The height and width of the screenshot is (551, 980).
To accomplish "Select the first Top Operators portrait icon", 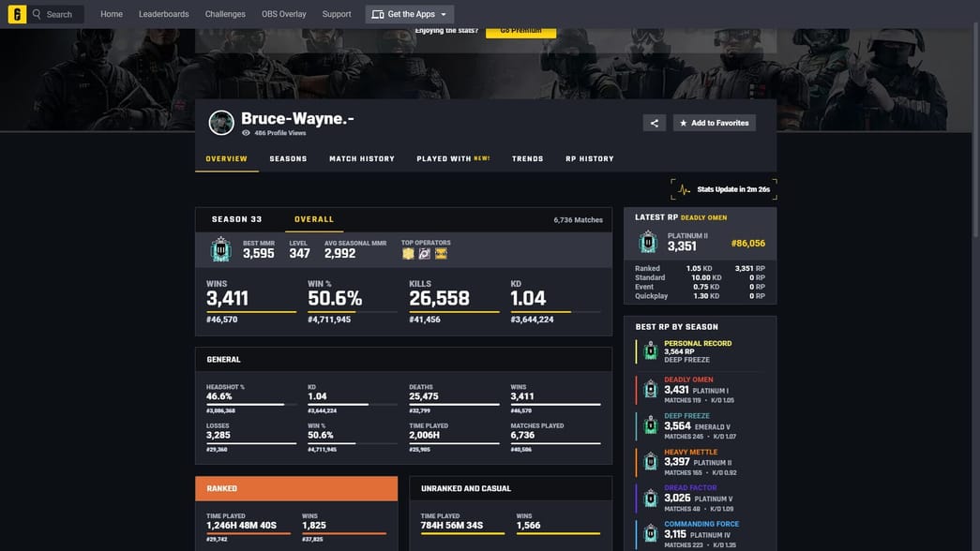I will 408,253.
